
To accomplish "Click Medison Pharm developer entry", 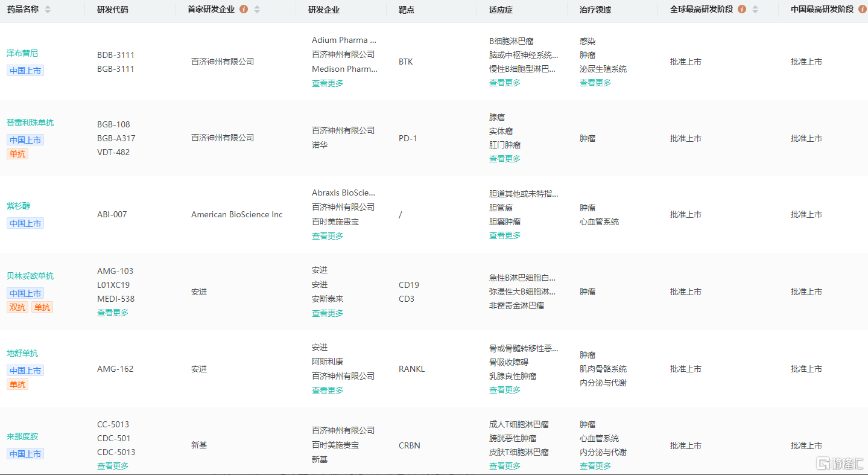I will tap(345, 69).
